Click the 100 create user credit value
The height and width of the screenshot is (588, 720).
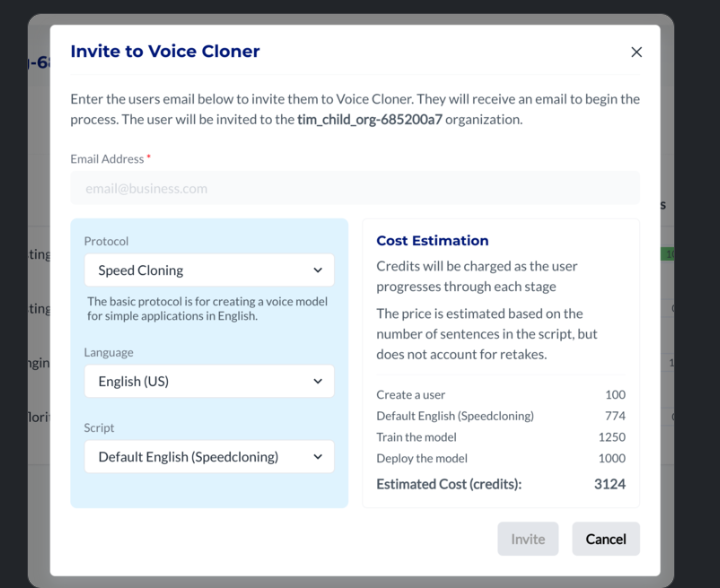click(615, 395)
